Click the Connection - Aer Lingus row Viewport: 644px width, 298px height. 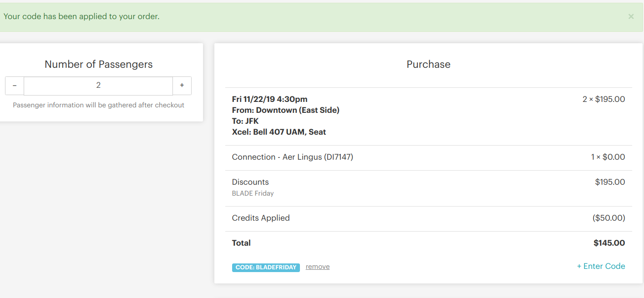click(x=292, y=157)
